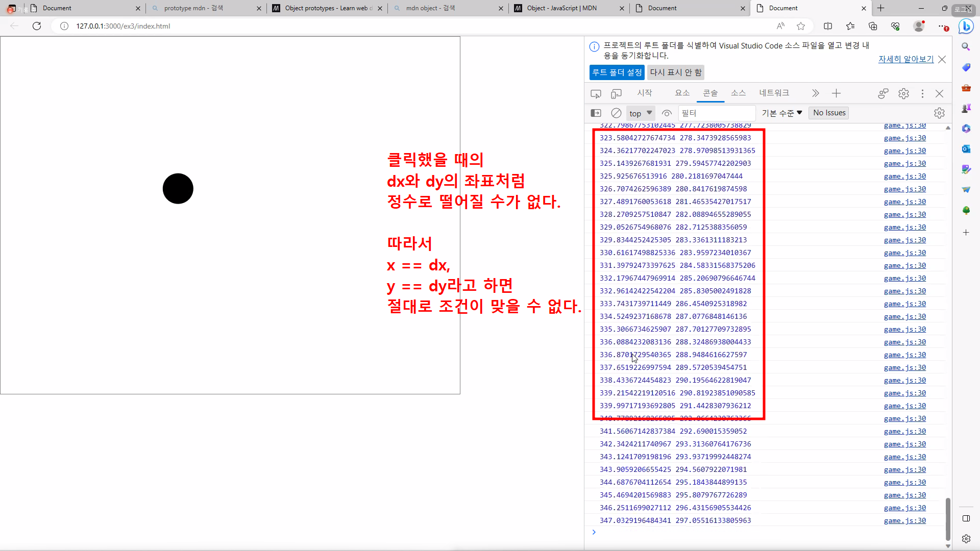
Task: Open DevTools feedback icon
Action: (x=883, y=93)
